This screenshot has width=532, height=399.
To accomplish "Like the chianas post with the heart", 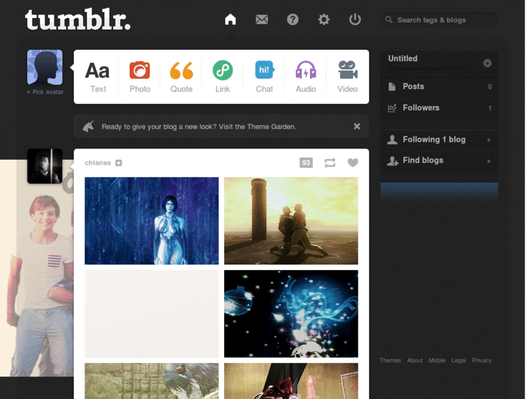I will click(353, 163).
